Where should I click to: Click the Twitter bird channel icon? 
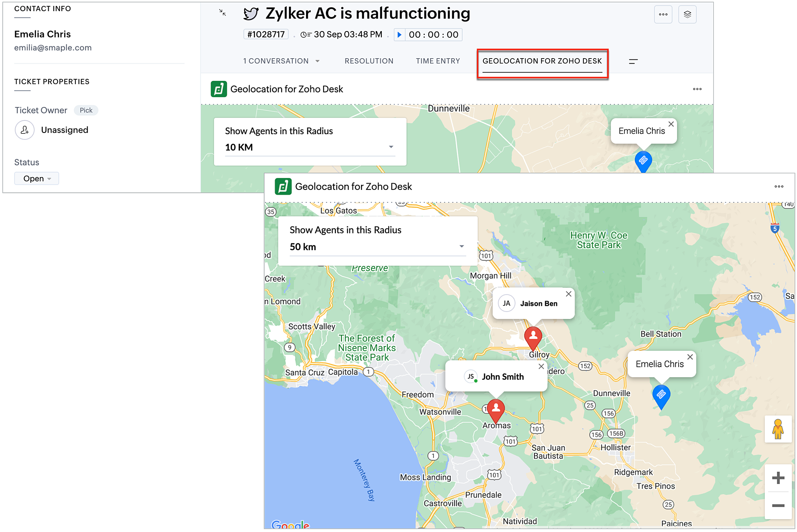[251, 14]
